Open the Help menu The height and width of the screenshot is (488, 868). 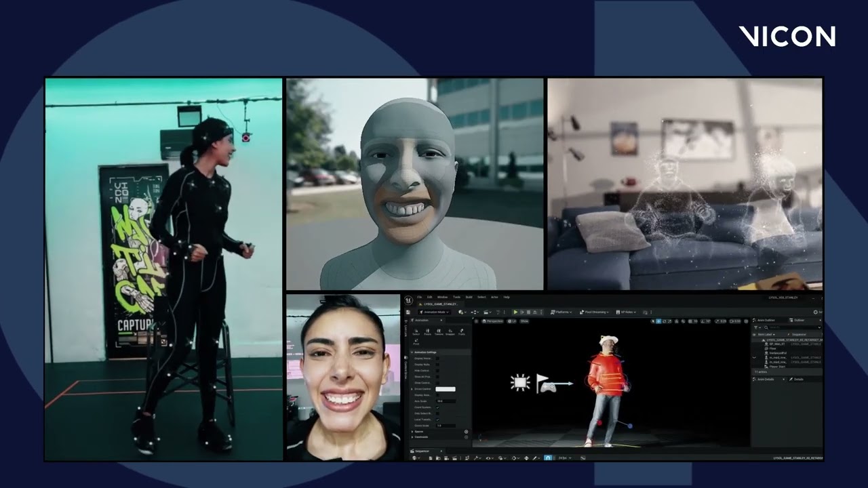[507, 297]
